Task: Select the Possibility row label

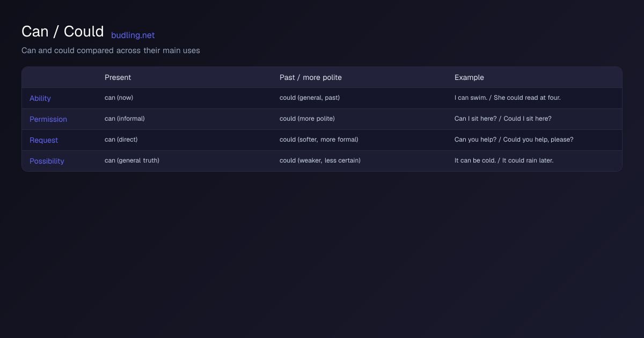Action: [x=47, y=161]
